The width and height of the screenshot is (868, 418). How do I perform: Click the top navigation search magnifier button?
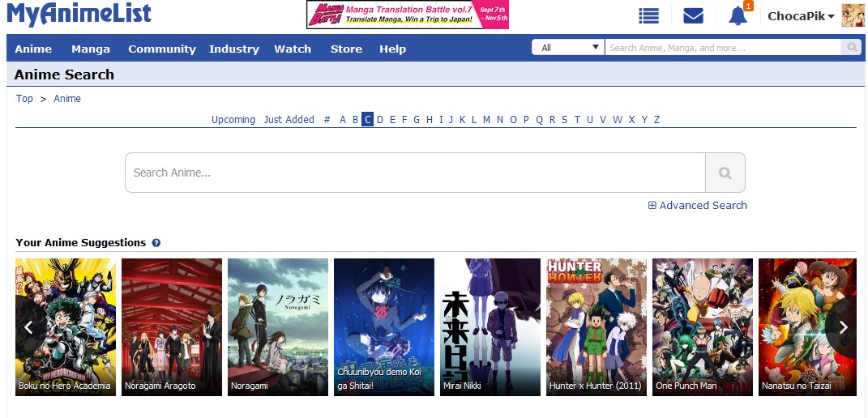click(x=852, y=48)
